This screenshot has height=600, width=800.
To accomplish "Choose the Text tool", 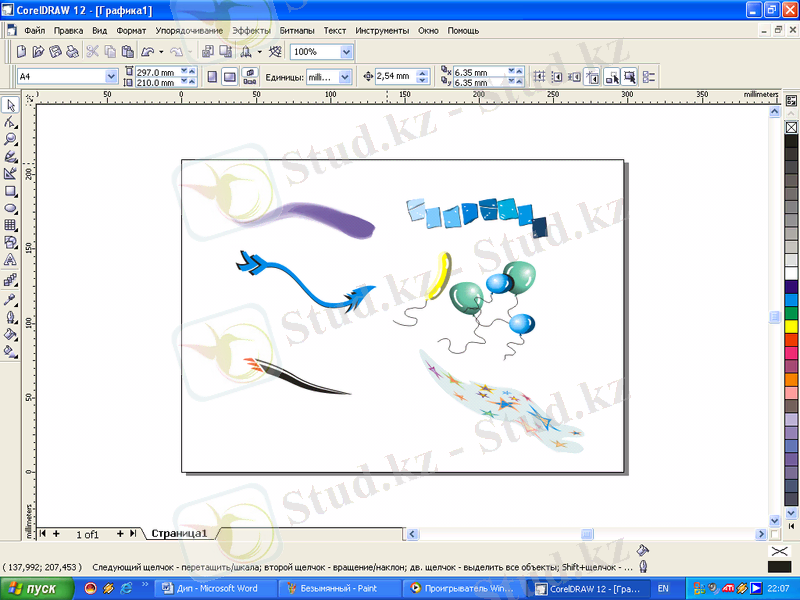I will click(11, 260).
